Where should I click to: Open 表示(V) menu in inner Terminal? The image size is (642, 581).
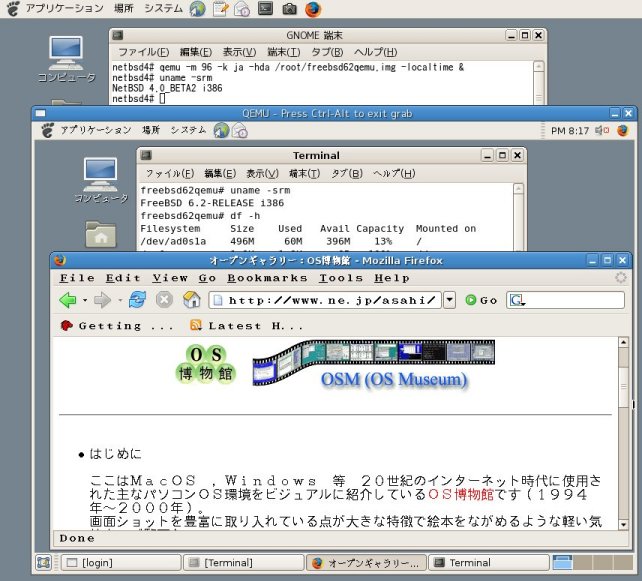click(x=262, y=174)
